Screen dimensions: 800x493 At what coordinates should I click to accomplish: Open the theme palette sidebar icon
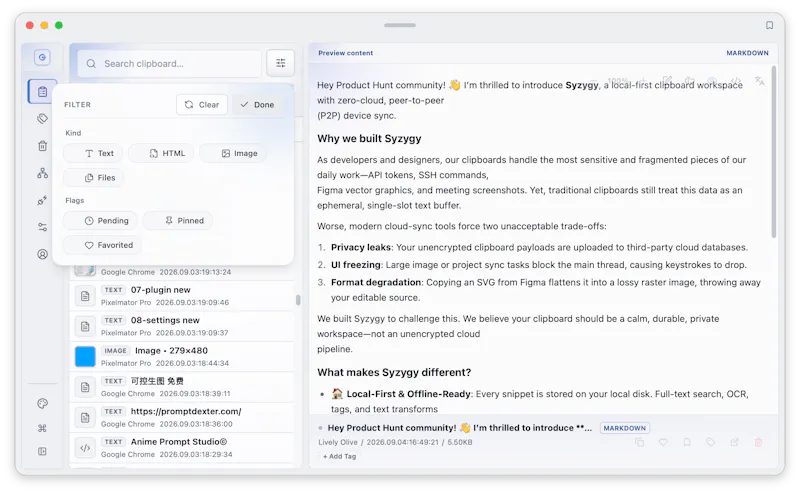[x=42, y=404]
